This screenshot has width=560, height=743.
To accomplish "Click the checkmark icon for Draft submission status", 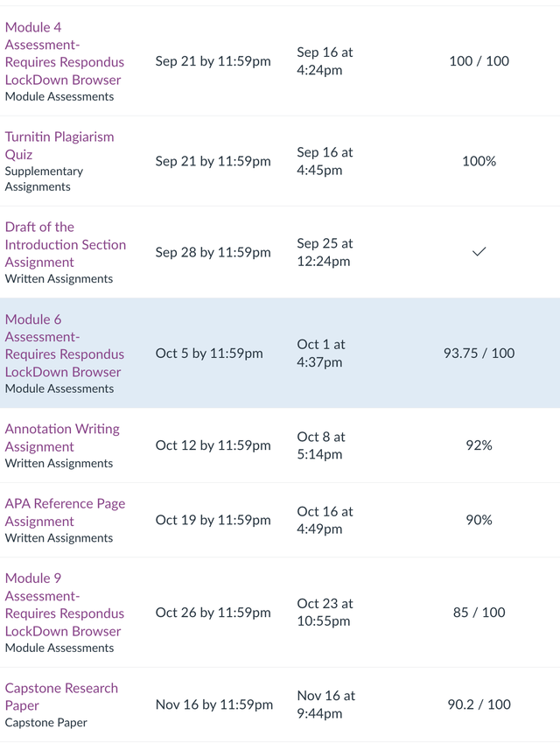I will click(479, 252).
